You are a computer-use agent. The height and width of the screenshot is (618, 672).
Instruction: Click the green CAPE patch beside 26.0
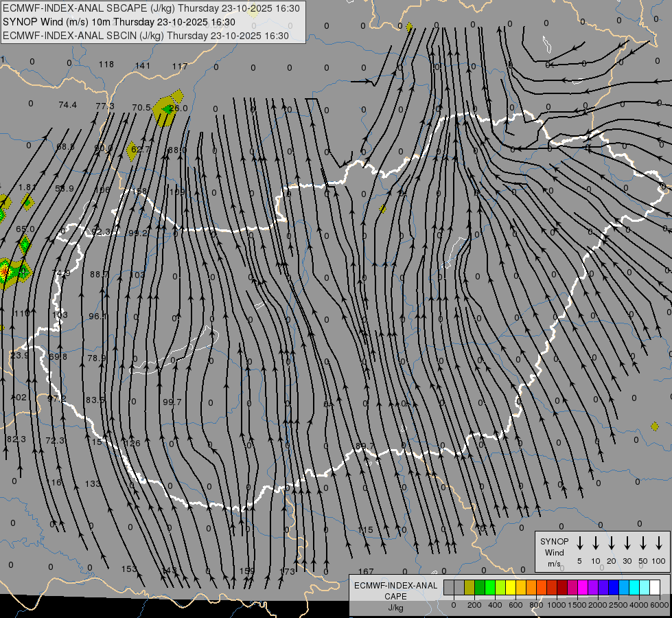(x=166, y=110)
